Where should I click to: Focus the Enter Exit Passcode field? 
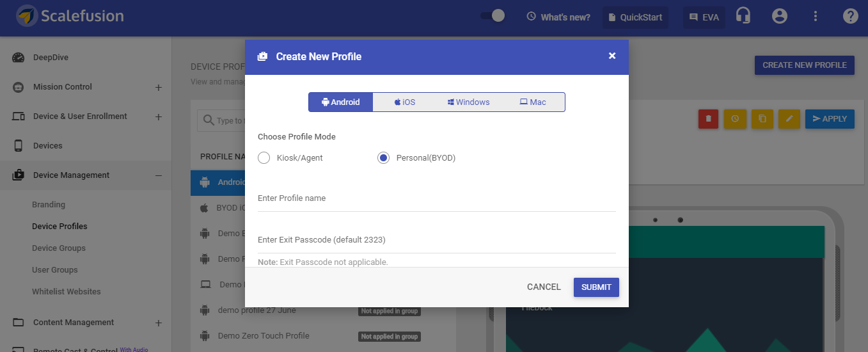point(437,241)
